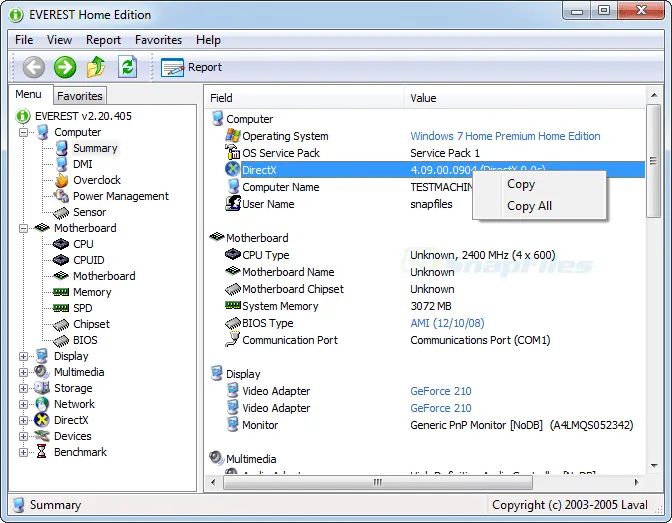Click the DirectX X icon in tree

[42, 420]
